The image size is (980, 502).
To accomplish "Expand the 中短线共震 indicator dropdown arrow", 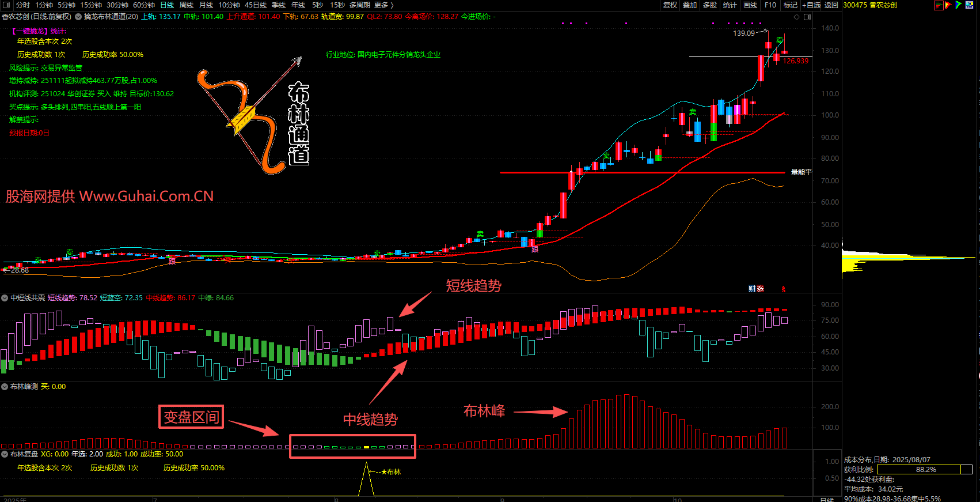I will (5, 298).
